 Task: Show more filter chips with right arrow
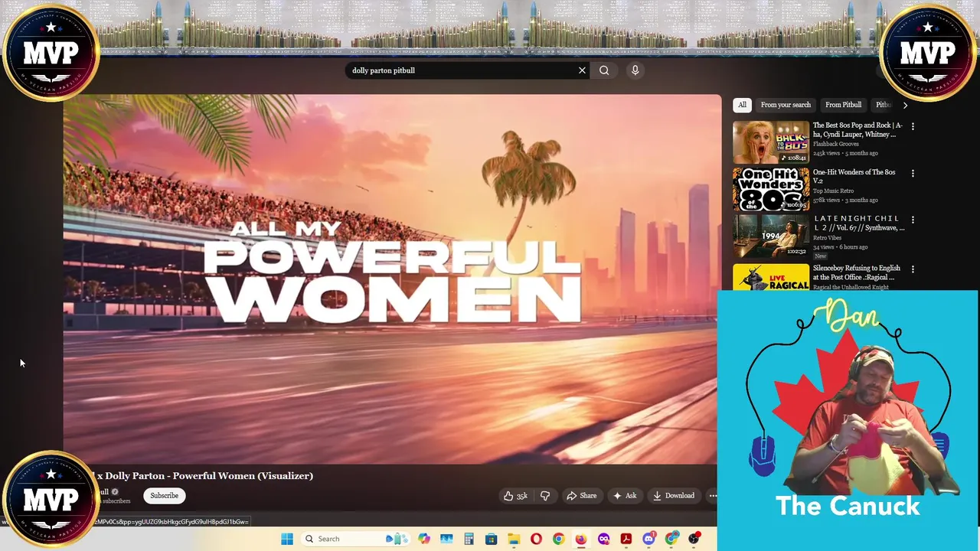point(905,105)
